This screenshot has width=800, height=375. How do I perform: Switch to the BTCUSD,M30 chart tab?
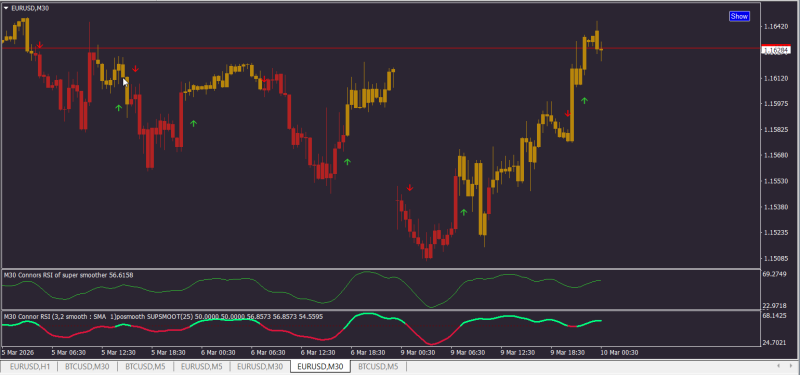87,366
